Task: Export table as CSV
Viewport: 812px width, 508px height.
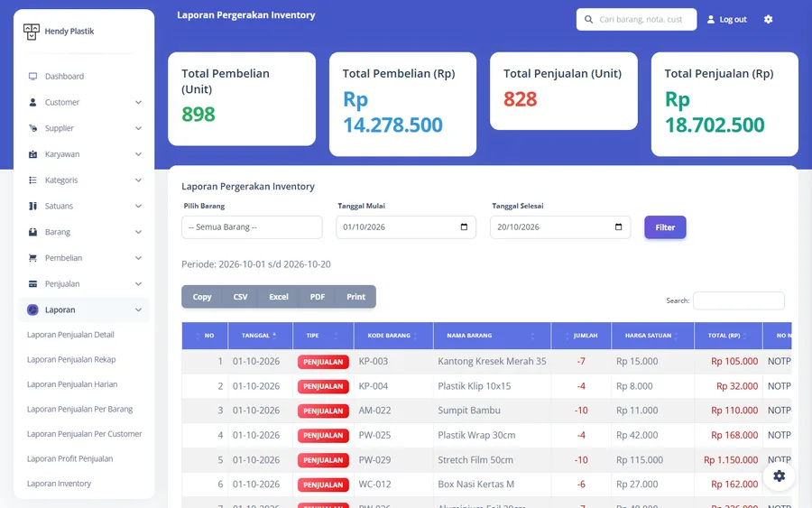Action: tap(240, 297)
